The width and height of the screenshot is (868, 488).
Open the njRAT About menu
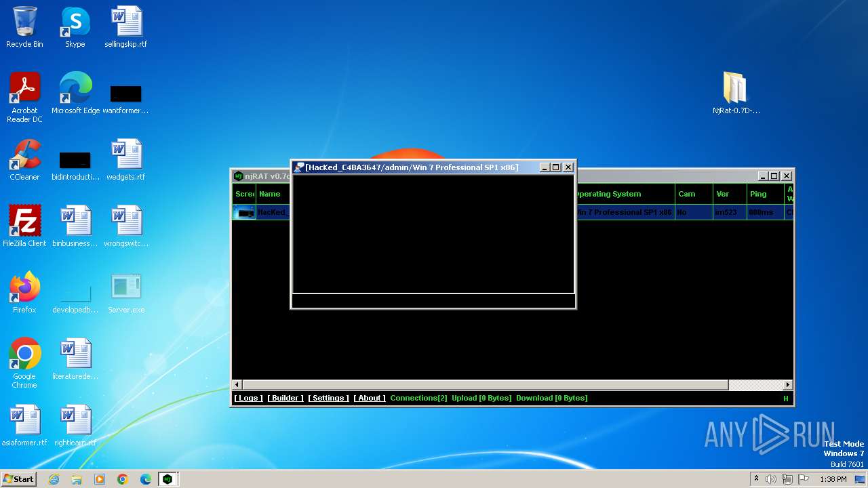click(370, 398)
